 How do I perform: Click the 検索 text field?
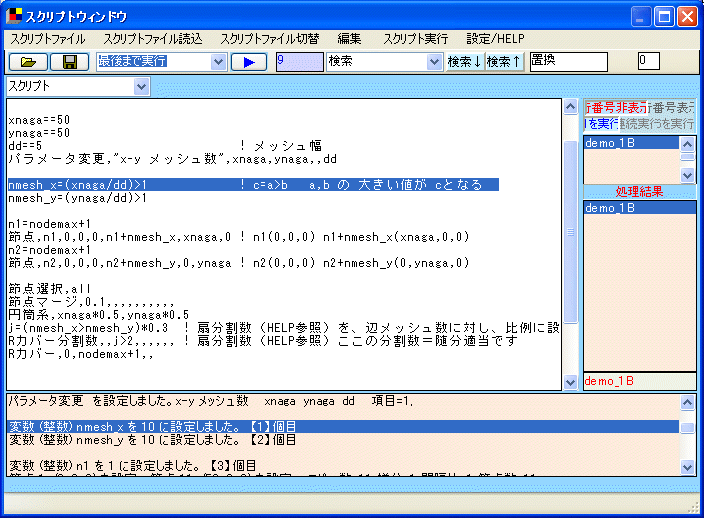click(376, 61)
